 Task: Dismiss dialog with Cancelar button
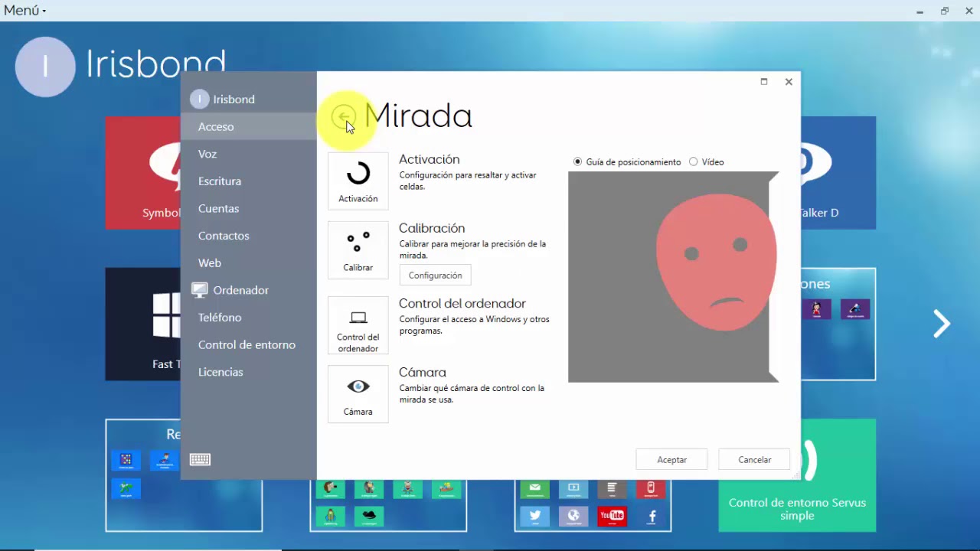pyautogui.click(x=754, y=460)
